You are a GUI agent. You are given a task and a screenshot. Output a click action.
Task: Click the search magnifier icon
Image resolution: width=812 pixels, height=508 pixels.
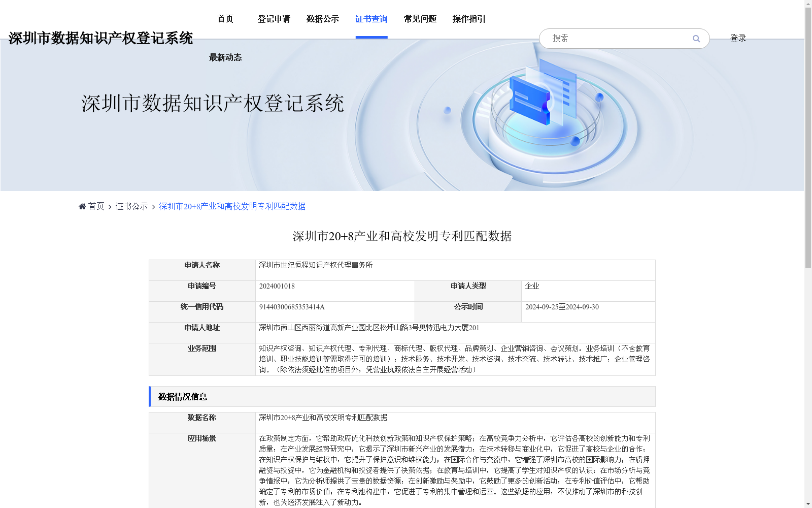[696, 39]
